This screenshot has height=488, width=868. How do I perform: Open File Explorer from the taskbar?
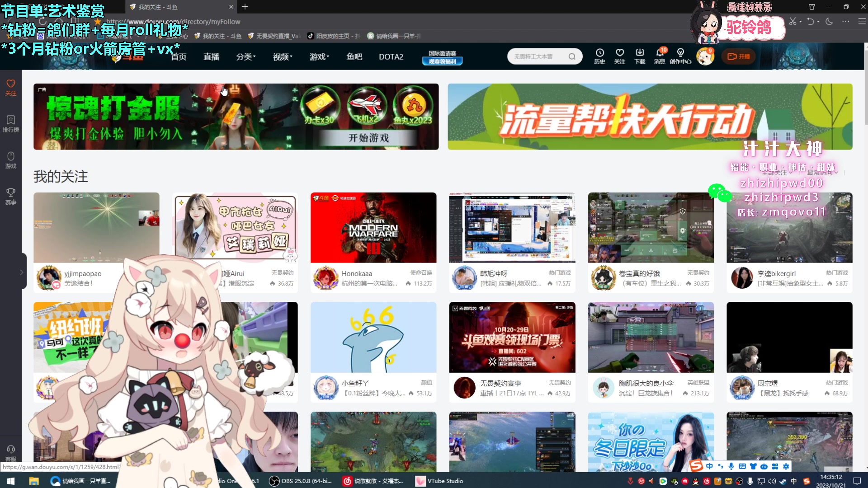[34, 481]
